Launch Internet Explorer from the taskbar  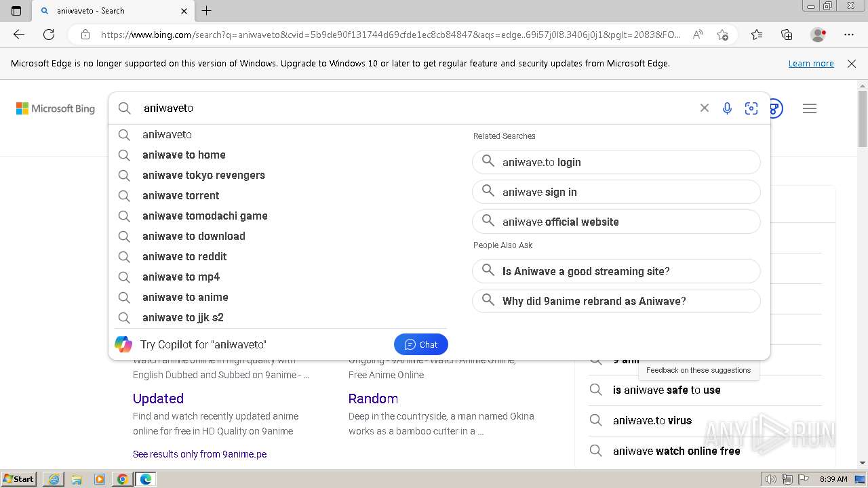click(54, 479)
